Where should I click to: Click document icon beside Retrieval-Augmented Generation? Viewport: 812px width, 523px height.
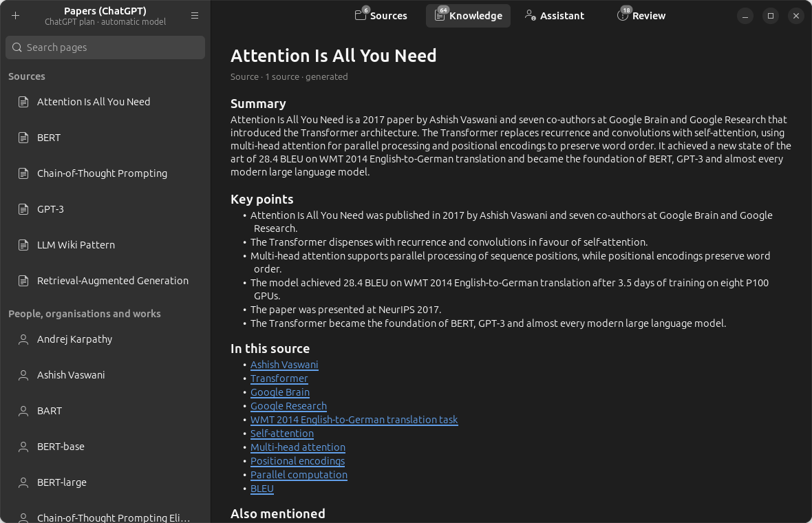pos(23,281)
